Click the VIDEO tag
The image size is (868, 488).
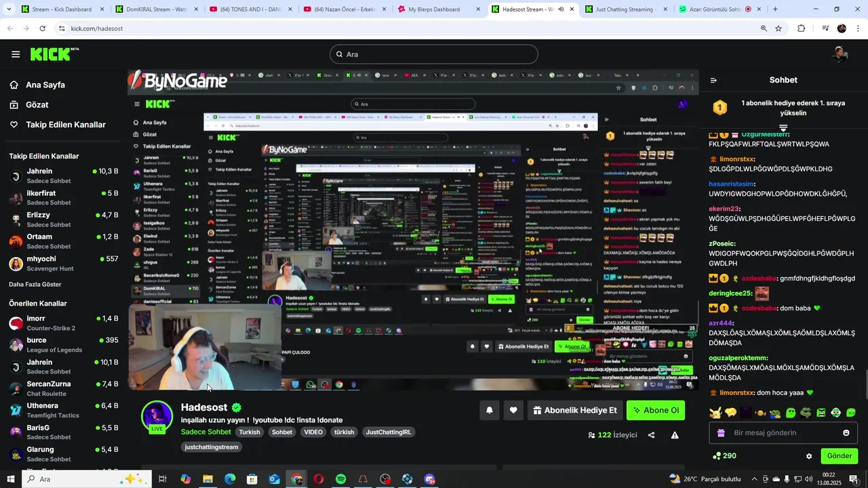313,432
